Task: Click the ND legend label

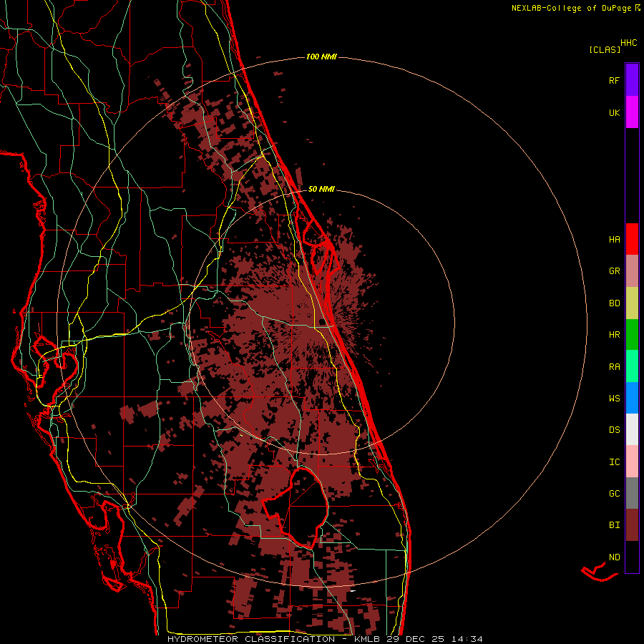Action: 614,557
